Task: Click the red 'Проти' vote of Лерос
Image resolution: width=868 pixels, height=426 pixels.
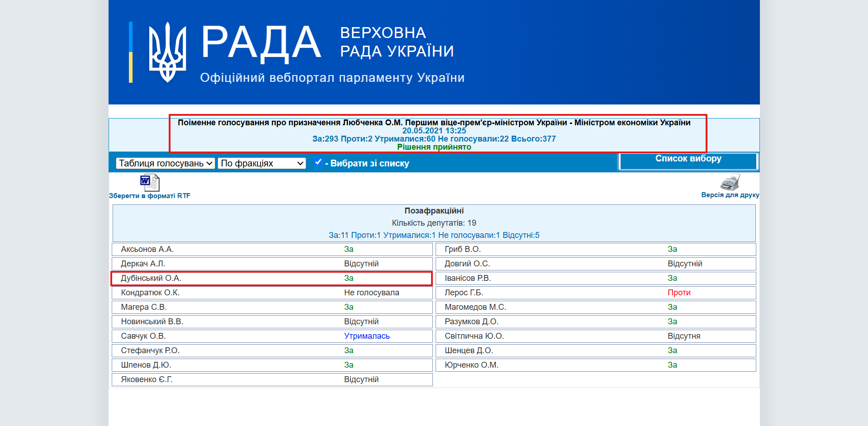Action: [x=679, y=293]
